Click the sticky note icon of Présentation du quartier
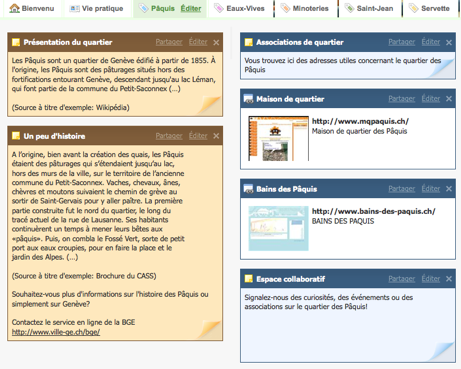 pos(16,42)
